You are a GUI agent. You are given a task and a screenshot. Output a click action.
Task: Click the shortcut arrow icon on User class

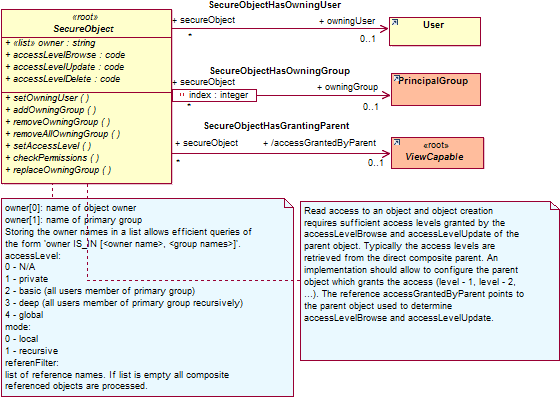[x=395, y=22]
